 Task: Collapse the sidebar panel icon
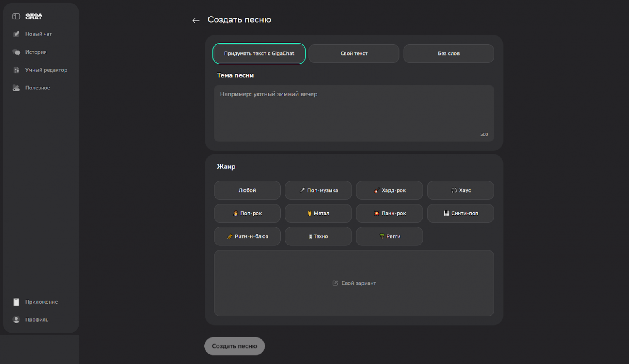[16, 17]
